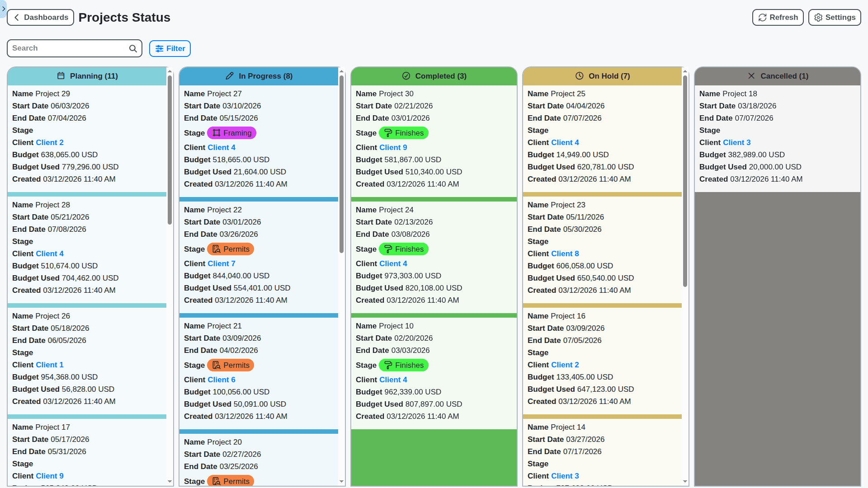The image size is (868, 488).
Task: Select the Finishes stage badge on Project 30
Action: click(404, 133)
